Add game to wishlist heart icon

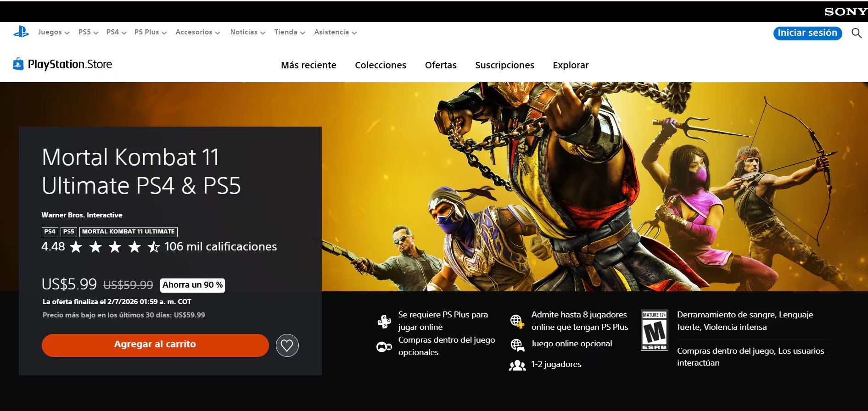pyautogui.click(x=287, y=345)
